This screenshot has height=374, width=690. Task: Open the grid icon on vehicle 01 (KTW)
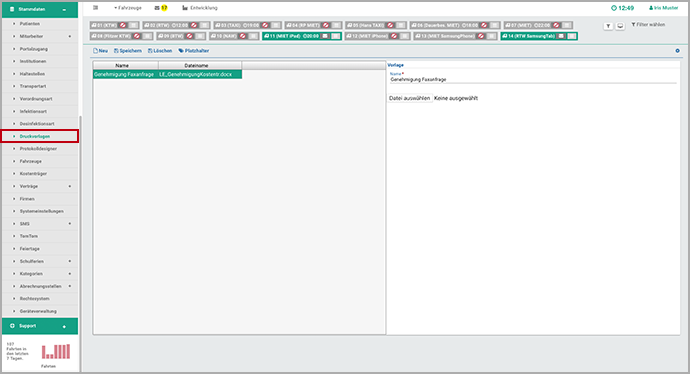tap(134, 26)
